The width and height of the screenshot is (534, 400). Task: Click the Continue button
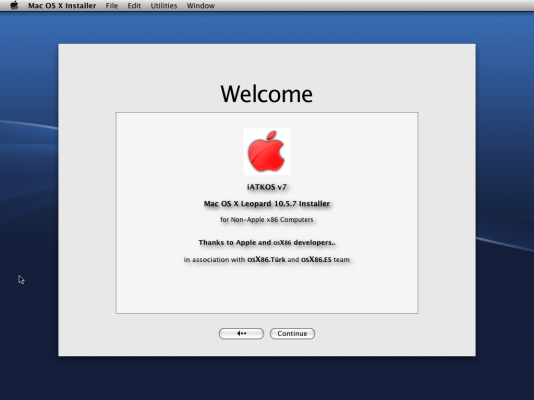point(292,334)
